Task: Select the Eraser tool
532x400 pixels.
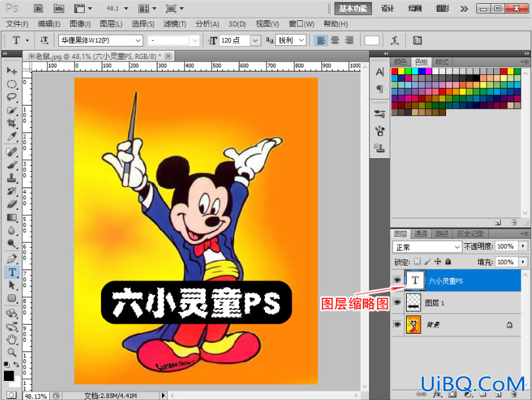Action: (x=12, y=204)
